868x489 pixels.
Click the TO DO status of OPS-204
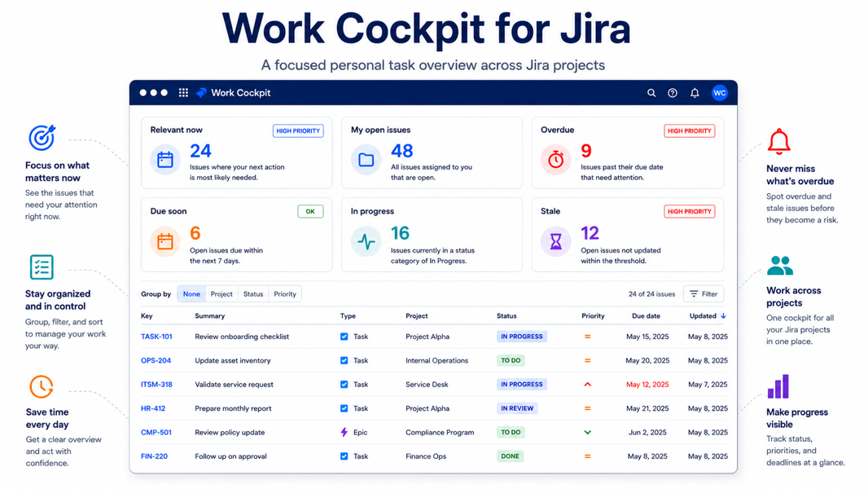[511, 360]
